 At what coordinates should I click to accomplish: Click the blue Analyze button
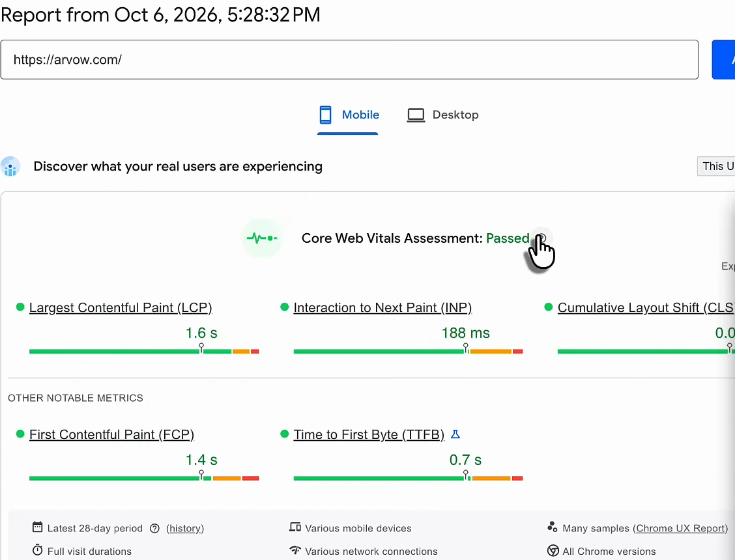tap(723, 59)
